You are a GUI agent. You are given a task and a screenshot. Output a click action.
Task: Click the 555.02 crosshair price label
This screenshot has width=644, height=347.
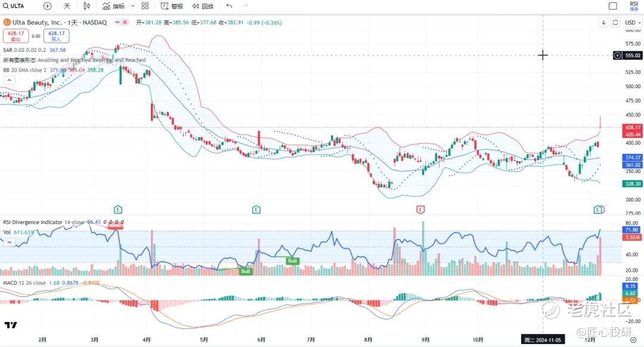(633, 55)
